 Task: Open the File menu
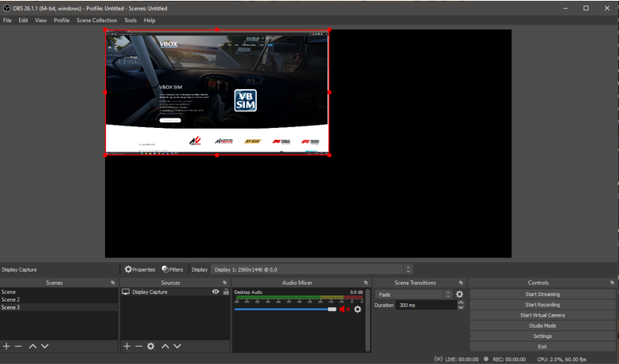pyautogui.click(x=7, y=20)
